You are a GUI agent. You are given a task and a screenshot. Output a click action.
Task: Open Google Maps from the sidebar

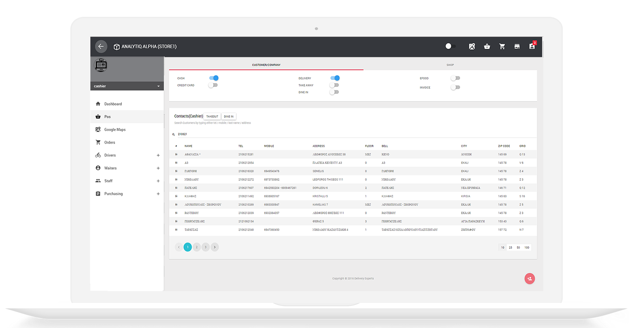coord(115,129)
